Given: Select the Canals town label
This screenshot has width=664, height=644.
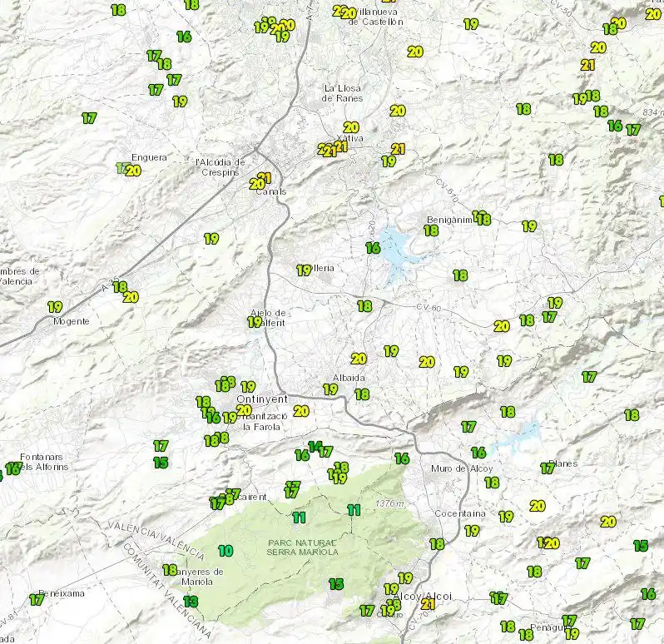Looking at the screenshot, I should (271, 192).
